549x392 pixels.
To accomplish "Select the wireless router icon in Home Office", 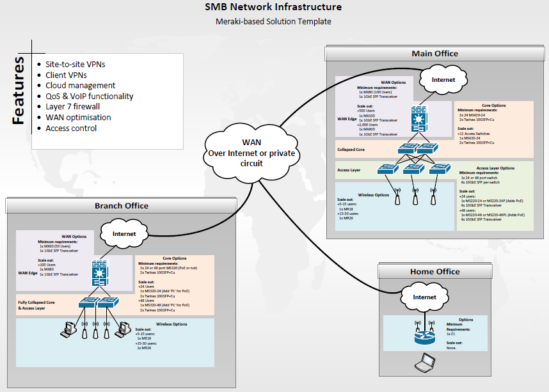I will click(x=425, y=333).
